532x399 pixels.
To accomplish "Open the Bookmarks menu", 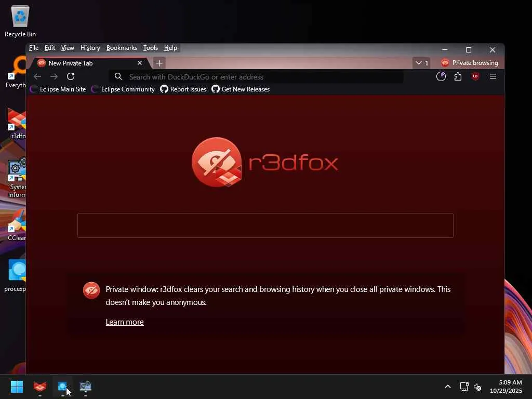I will click(x=122, y=48).
